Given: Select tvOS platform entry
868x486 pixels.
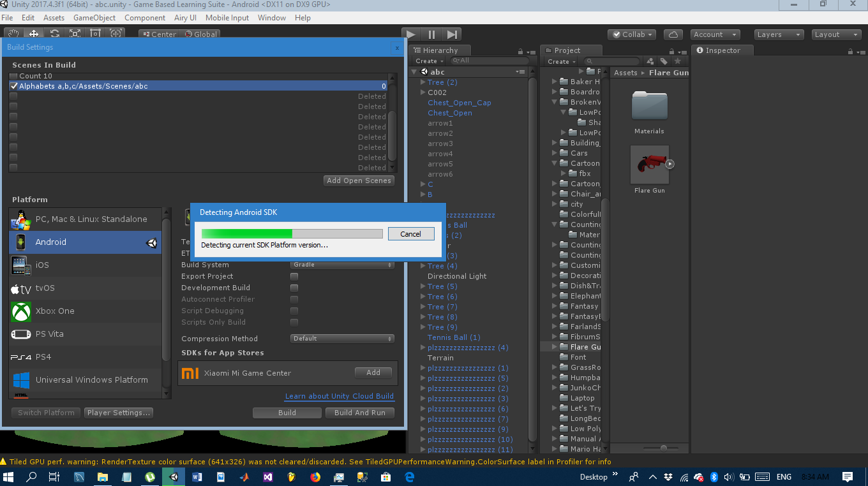Looking at the screenshot, I should [86, 288].
